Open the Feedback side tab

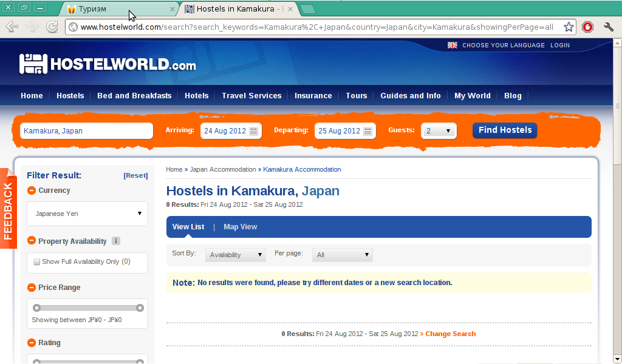click(9, 209)
